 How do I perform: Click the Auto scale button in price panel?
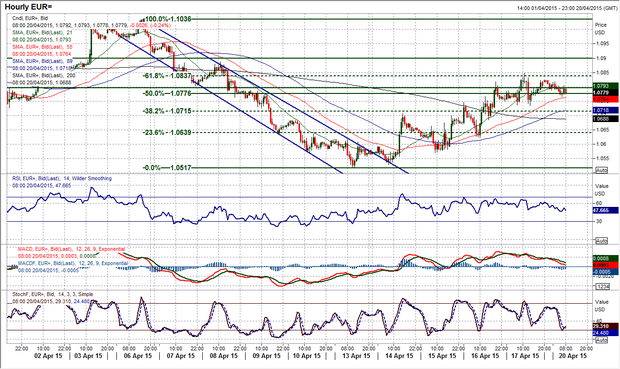click(x=601, y=170)
